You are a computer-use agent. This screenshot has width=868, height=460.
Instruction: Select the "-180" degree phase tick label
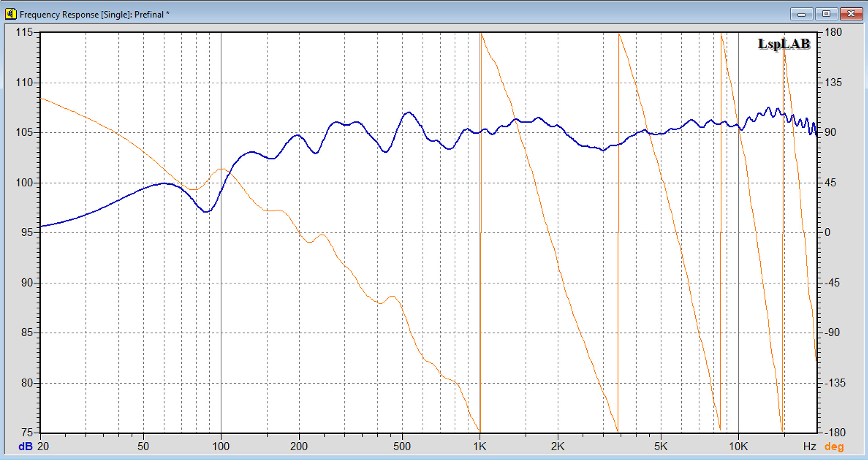[835, 432]
